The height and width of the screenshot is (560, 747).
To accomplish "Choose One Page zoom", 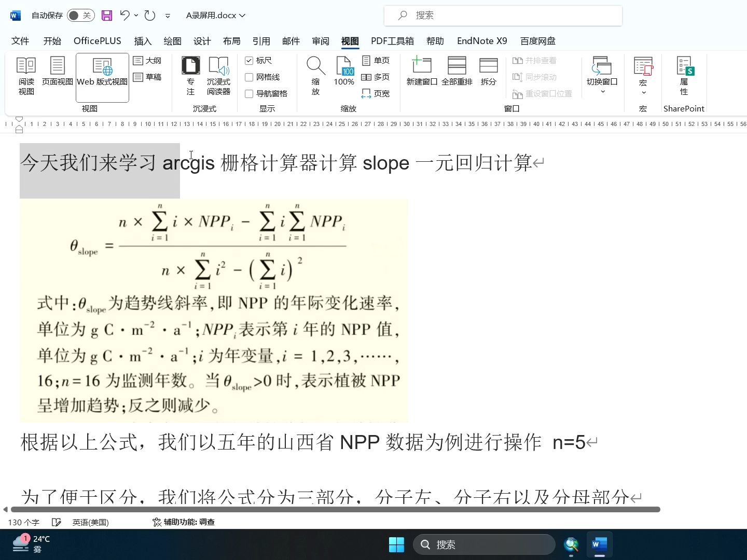I will 376,61.
